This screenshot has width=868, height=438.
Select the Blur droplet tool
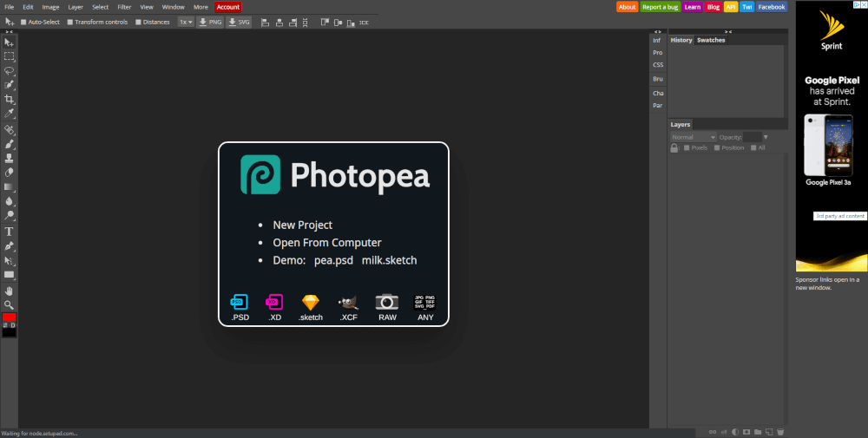pyautogui.click(x=9, y=201)
